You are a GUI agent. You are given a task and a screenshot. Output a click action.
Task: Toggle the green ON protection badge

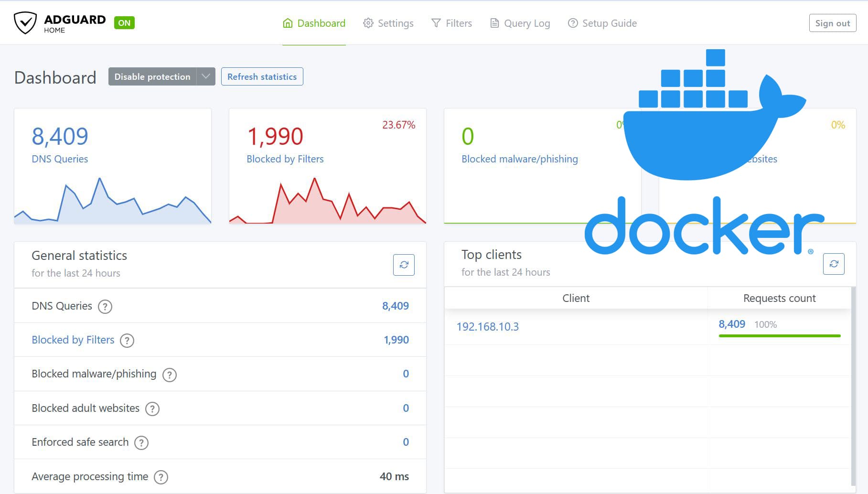(x=124, y=22)
